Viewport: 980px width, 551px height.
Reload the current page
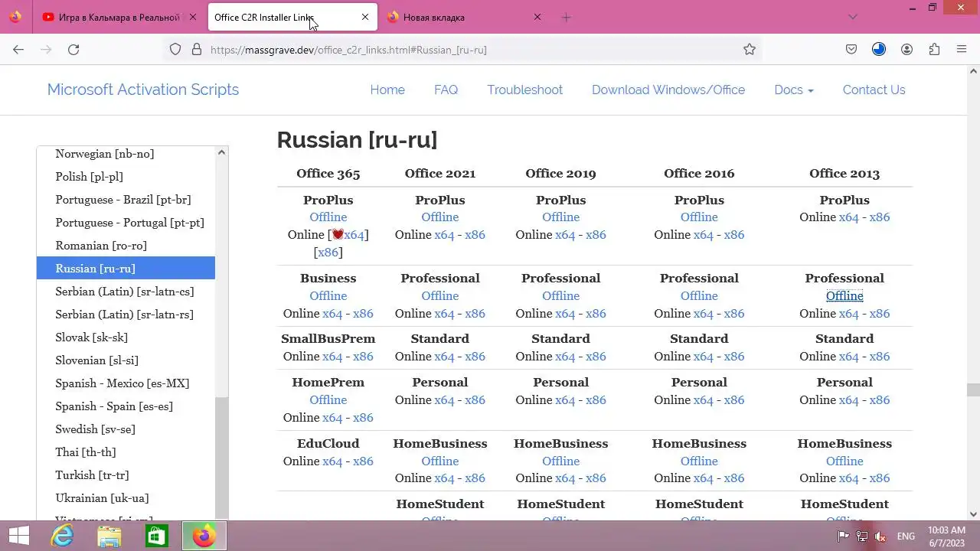(73, 50)
